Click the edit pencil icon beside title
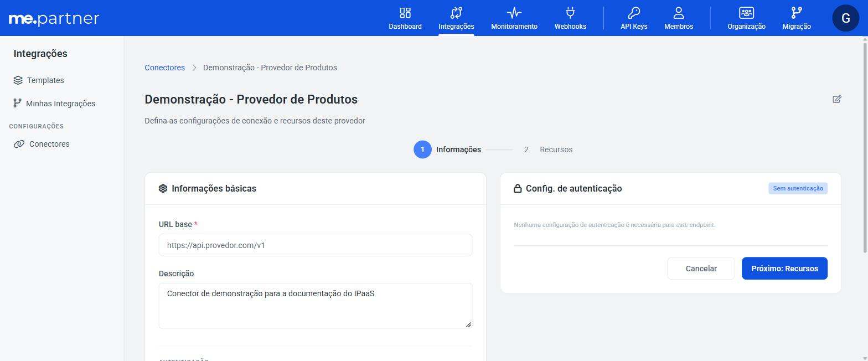The height and width of the screenshot is (361, 868). point(837,99)
